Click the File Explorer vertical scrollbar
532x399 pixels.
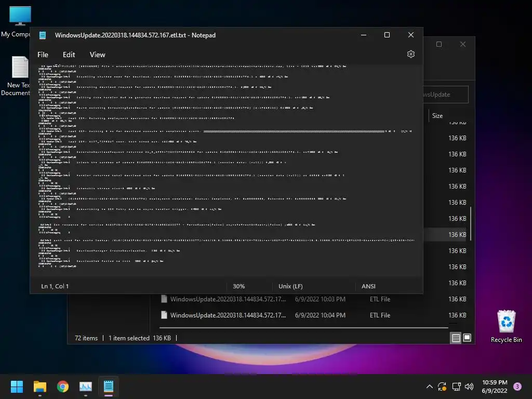pos(471,223)
